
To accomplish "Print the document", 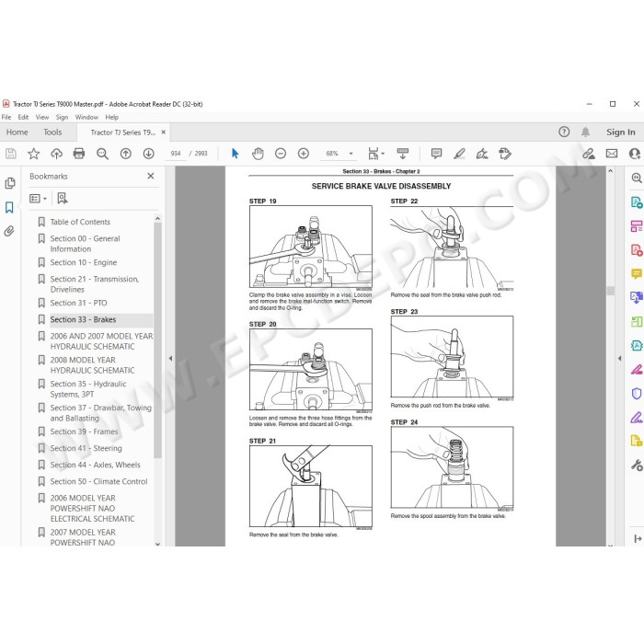I will click(79, 154).
